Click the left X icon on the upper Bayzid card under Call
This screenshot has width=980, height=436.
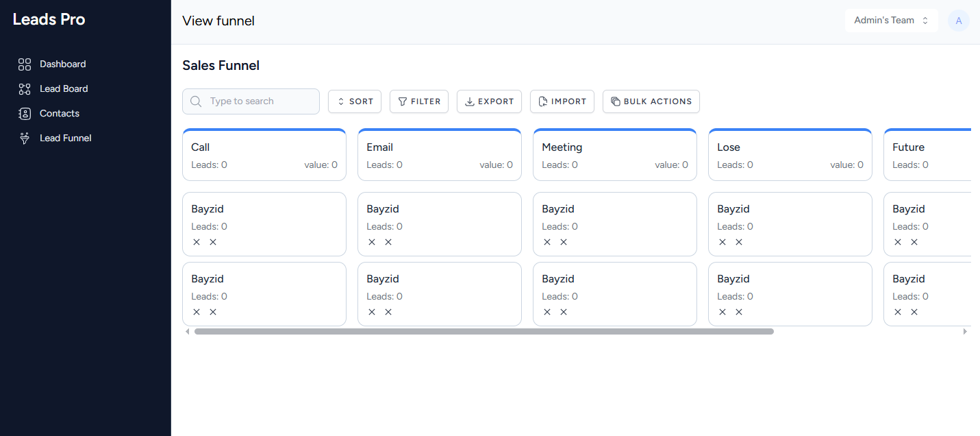click(197, 242)
